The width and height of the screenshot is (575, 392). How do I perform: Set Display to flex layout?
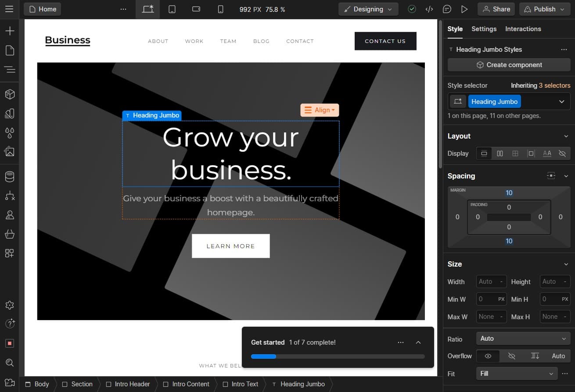500,153
